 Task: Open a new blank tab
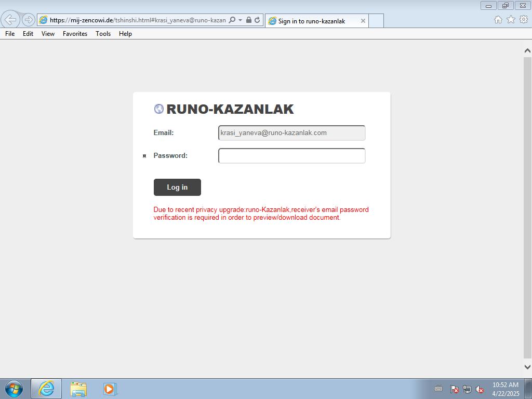click(x=376, y=21)
